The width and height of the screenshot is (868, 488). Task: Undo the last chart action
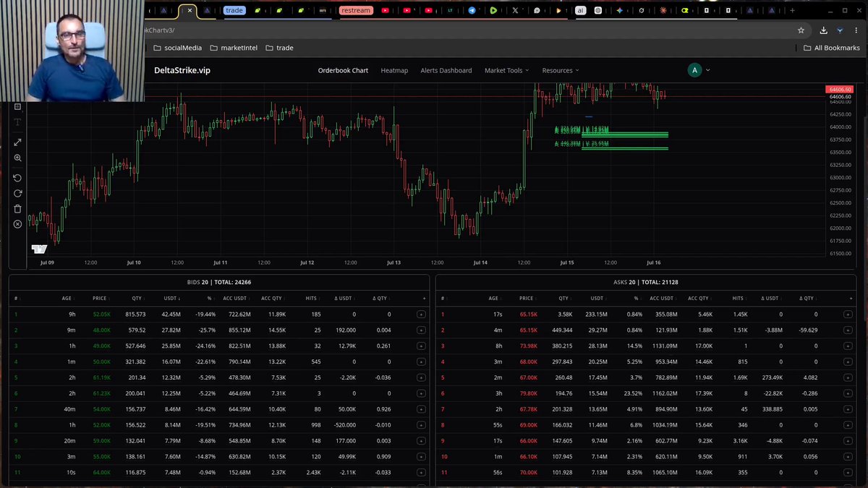(17, 178)
